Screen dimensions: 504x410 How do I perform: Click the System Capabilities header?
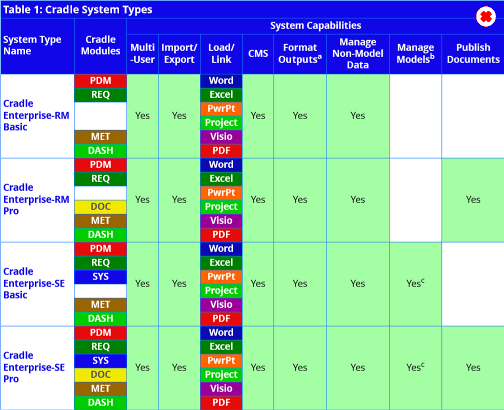coord(315,26)
